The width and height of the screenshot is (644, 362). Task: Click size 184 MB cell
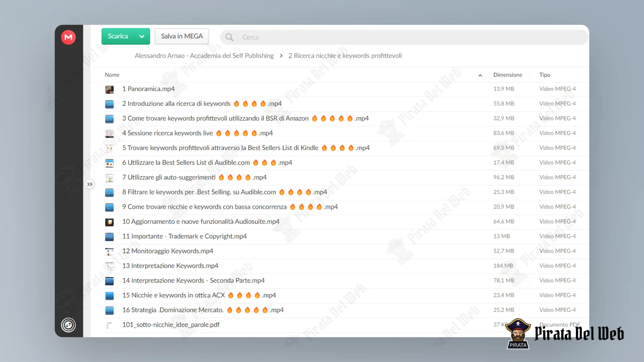click(x=503, y=266)
